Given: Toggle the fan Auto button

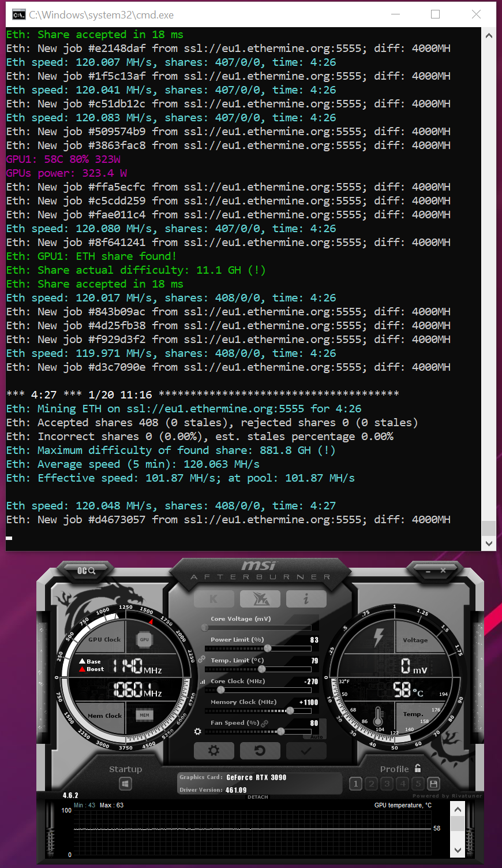Looking at the screenshot, I should coord(316,737).
